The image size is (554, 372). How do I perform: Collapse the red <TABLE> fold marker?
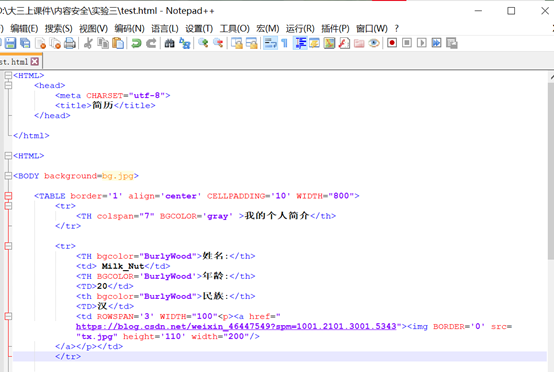click(x=8, y=196)
